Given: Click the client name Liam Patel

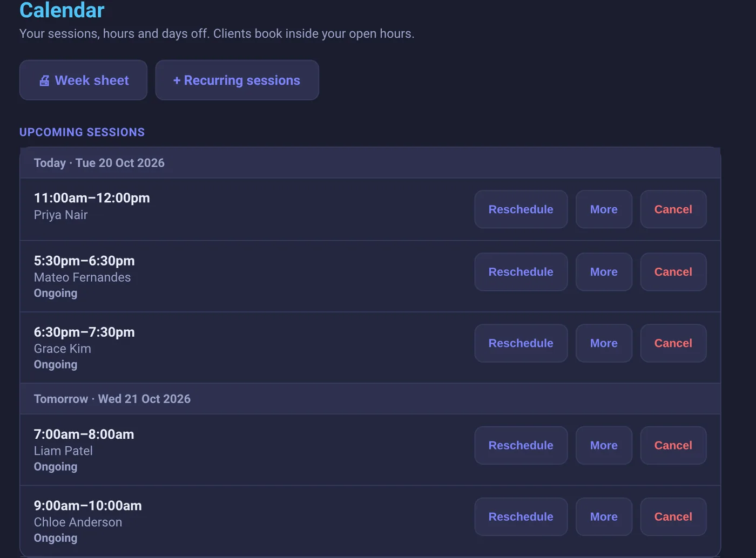Looking at the screenshot, I should tap(63, 451).
